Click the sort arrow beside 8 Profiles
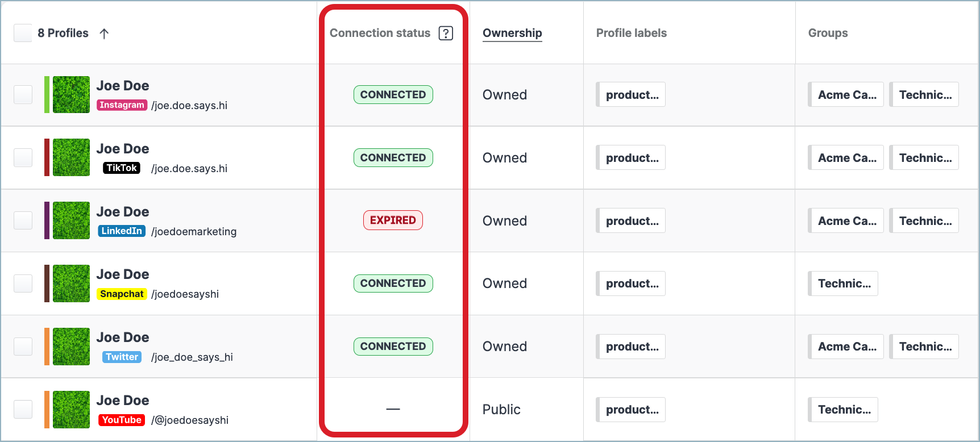980x442 pixels. 104,33
